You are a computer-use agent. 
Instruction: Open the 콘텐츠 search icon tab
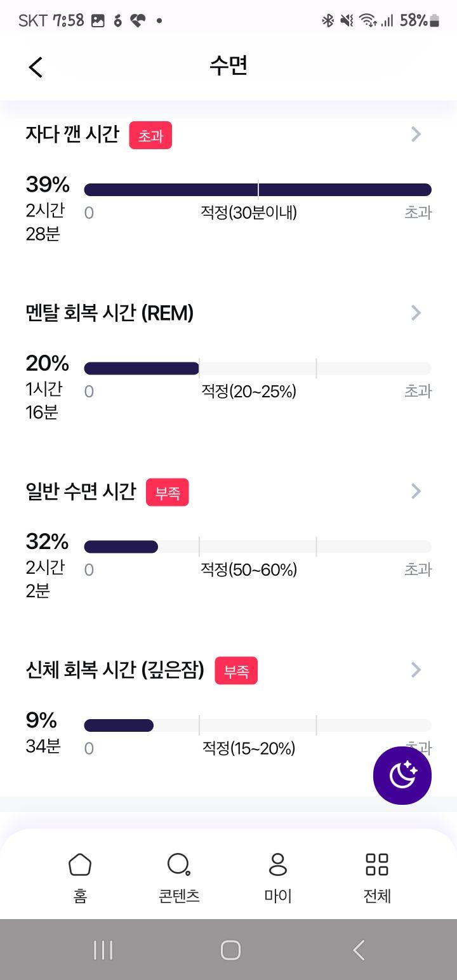pyautogui.click(x=179, y=864)
